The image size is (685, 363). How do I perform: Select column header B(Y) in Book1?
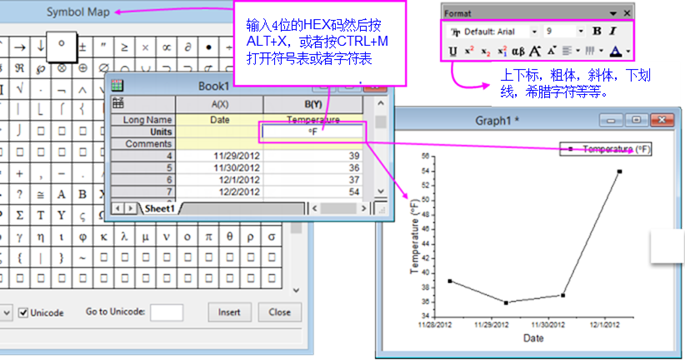tap(313, 104)
